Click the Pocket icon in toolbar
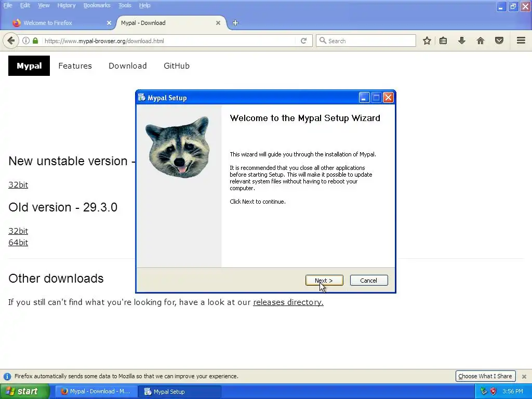Screen dimensions: 532x399 499,41
